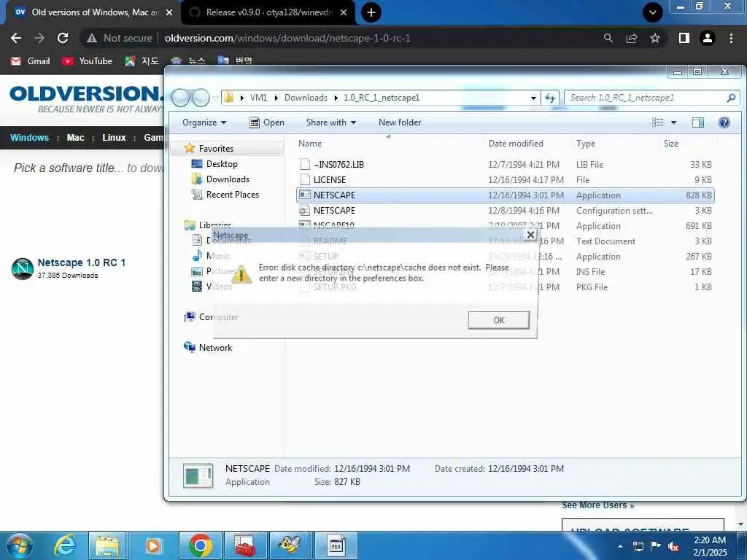Toggle the Chrome side panel

coord(684,38)
